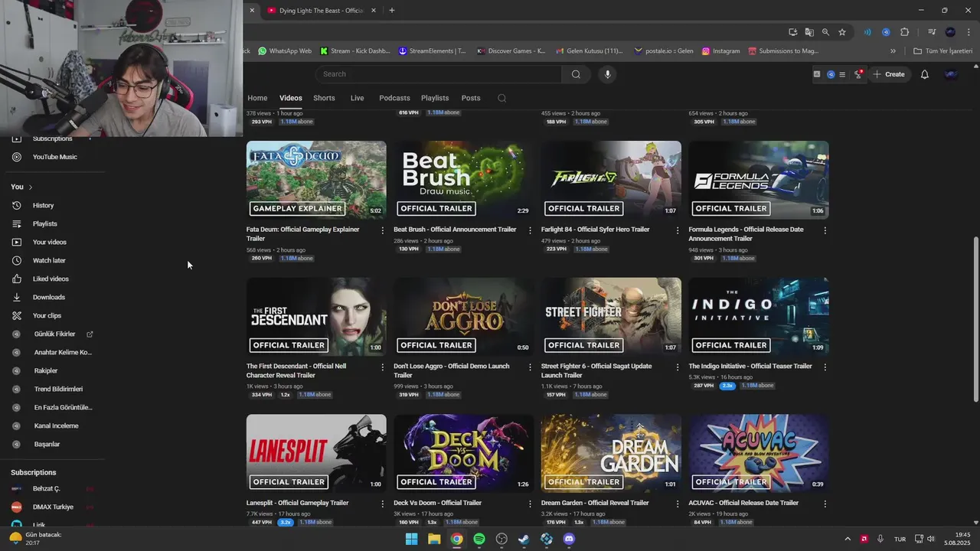The width and height of the screenshot is (980, 551).
Task: Click the translate page icon
Action: point(809,32)
